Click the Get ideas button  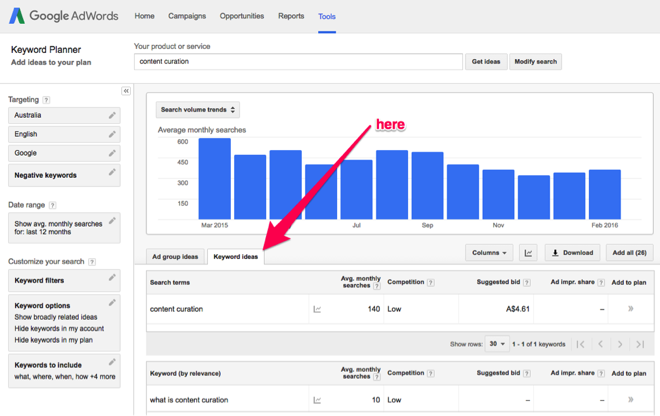coord(486,61)
